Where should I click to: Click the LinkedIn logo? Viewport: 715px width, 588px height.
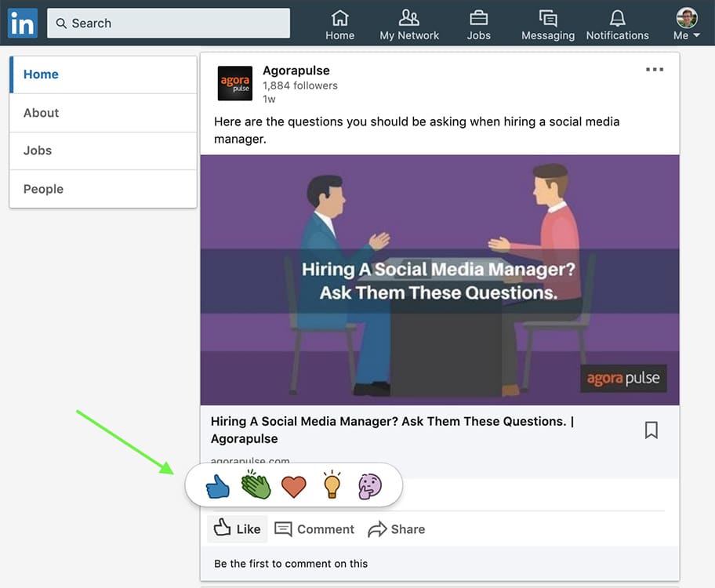(22, 23)
